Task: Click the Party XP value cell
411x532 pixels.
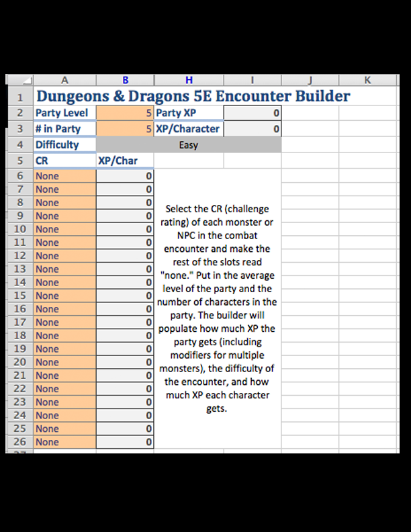Action: click(253, 113)
